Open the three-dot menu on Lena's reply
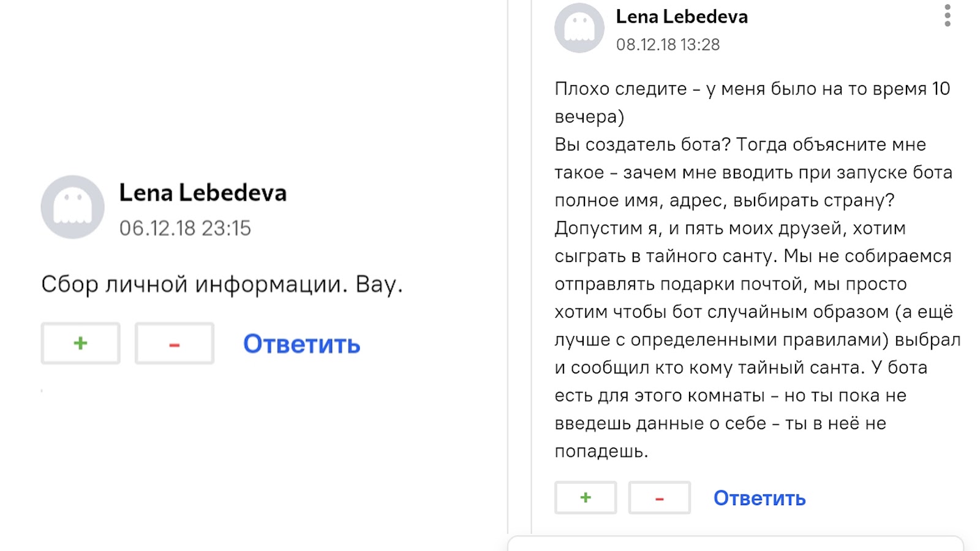The image size is (980, 551). coord(947,16)
